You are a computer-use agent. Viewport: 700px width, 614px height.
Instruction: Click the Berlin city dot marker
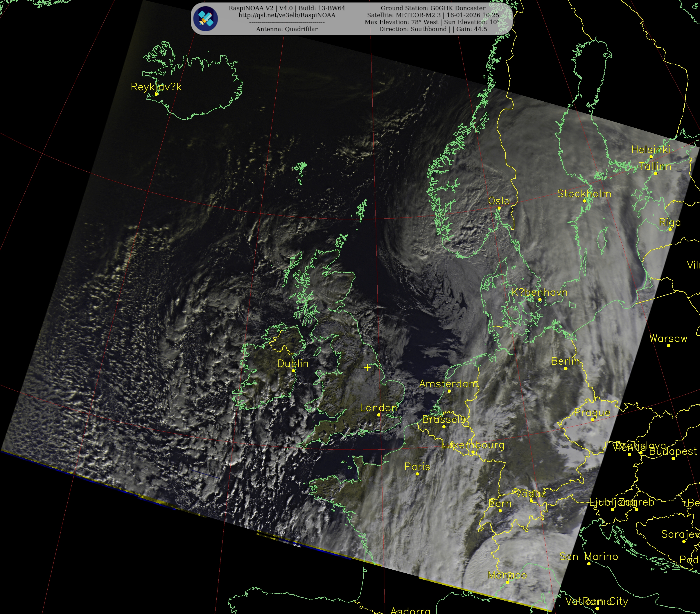[566, 368]
